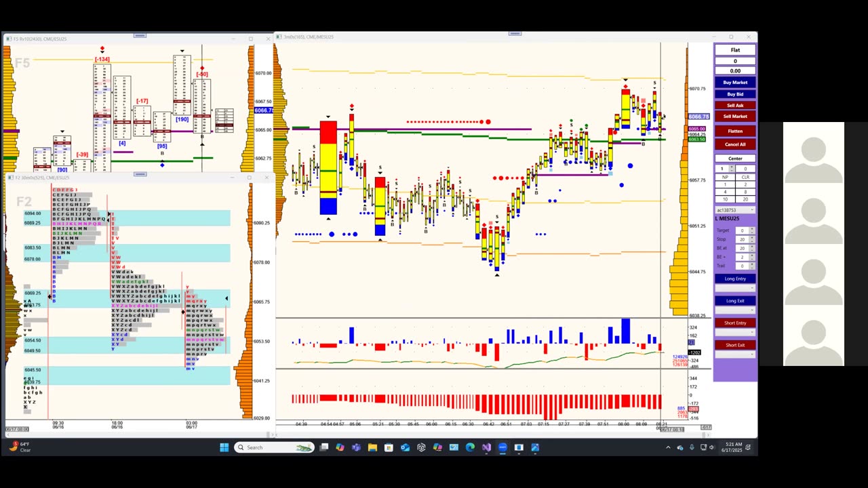Open the dropdown under Long Entry
868x488 pixels.
tap(735, 288)
